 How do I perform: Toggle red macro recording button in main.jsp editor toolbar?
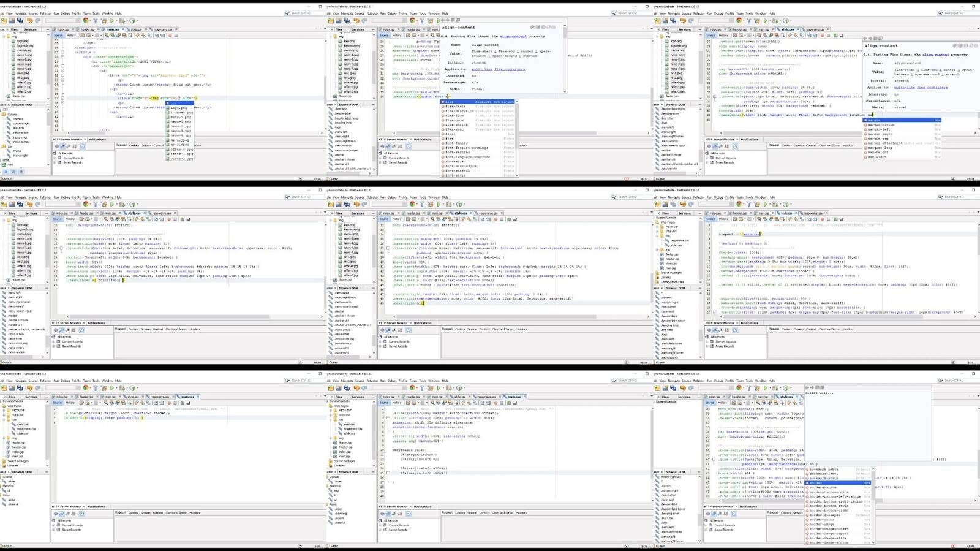[170, 36]
